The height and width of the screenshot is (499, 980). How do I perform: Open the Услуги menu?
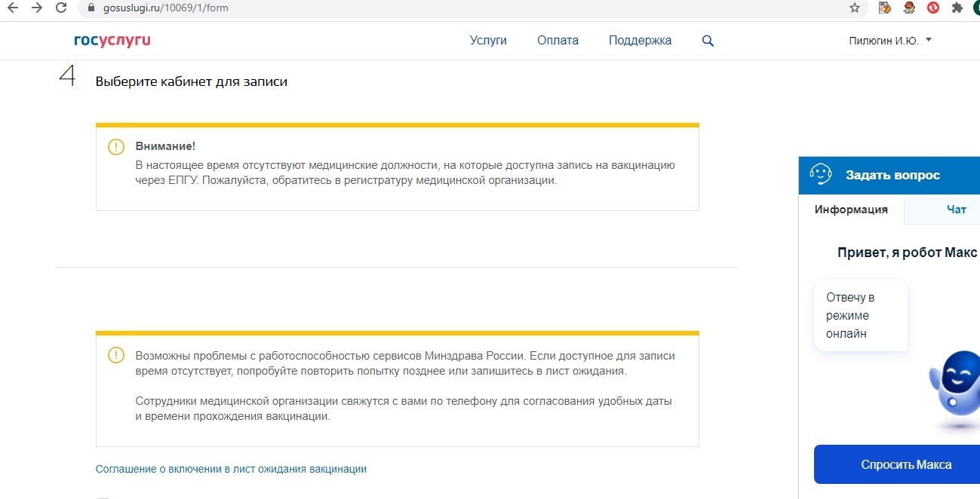[488, 41]
